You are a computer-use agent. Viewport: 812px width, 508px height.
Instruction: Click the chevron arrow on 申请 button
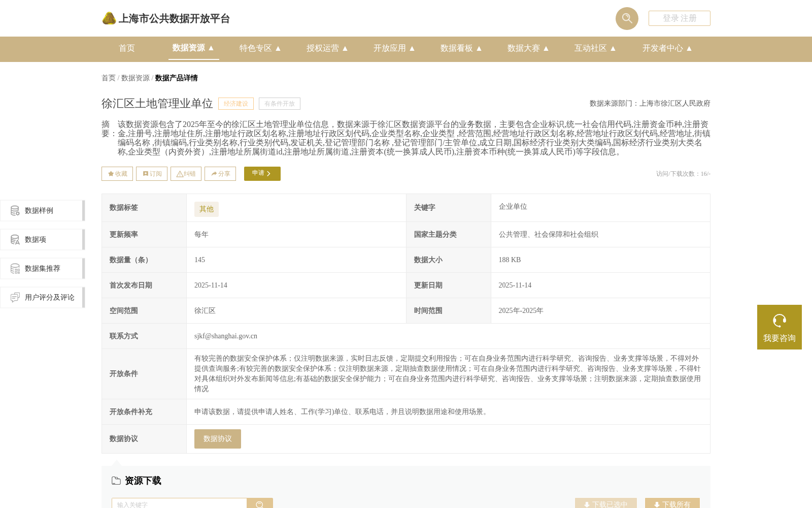tap(268, 174)
